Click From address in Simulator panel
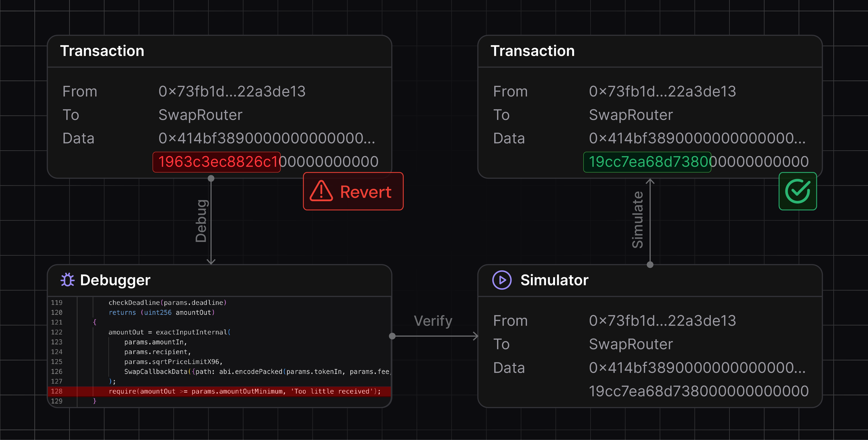Viewport: 868px width, 440px height. pos(662,321)
